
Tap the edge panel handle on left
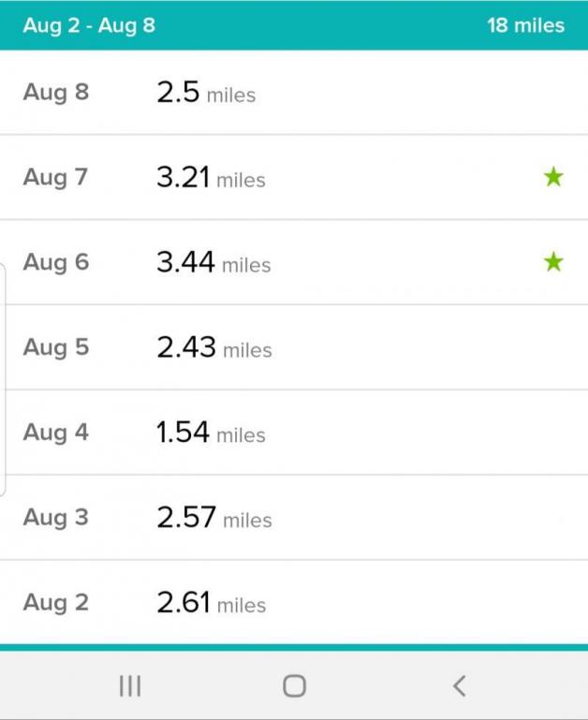click(3, 380)
